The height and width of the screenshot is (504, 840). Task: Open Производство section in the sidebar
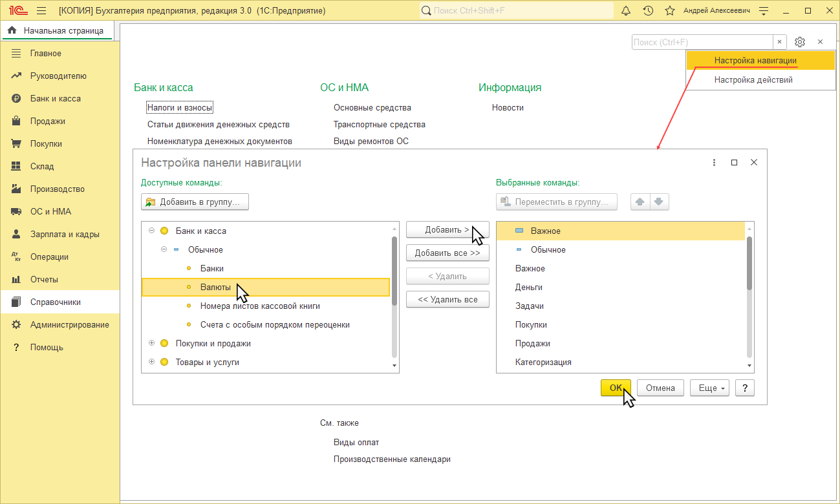point(59,189)
